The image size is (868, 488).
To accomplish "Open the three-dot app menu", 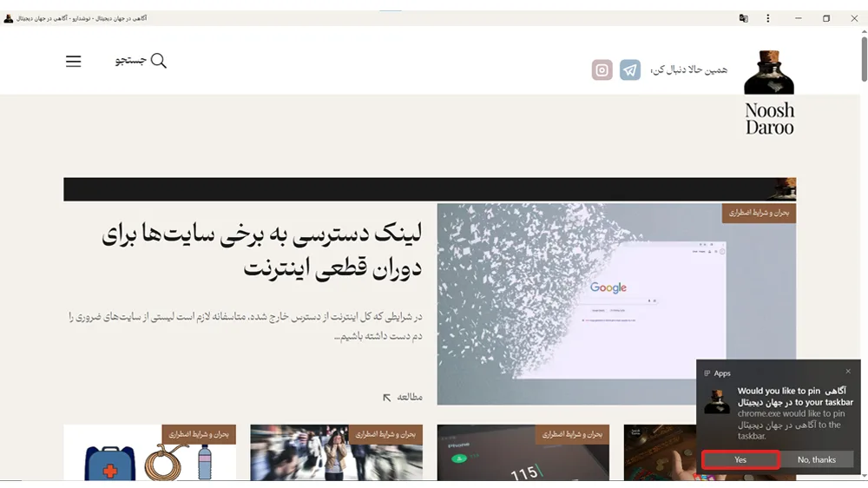I will (x=768, y=18).
